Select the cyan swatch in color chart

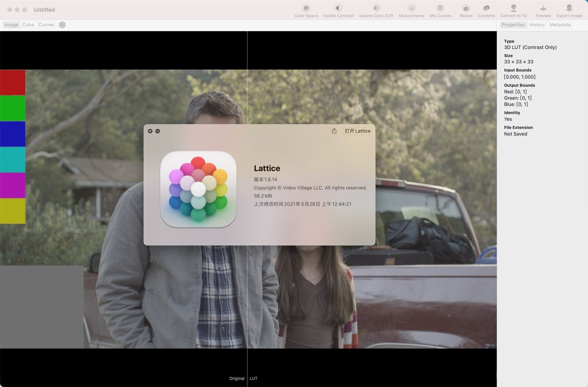[13, 160]
